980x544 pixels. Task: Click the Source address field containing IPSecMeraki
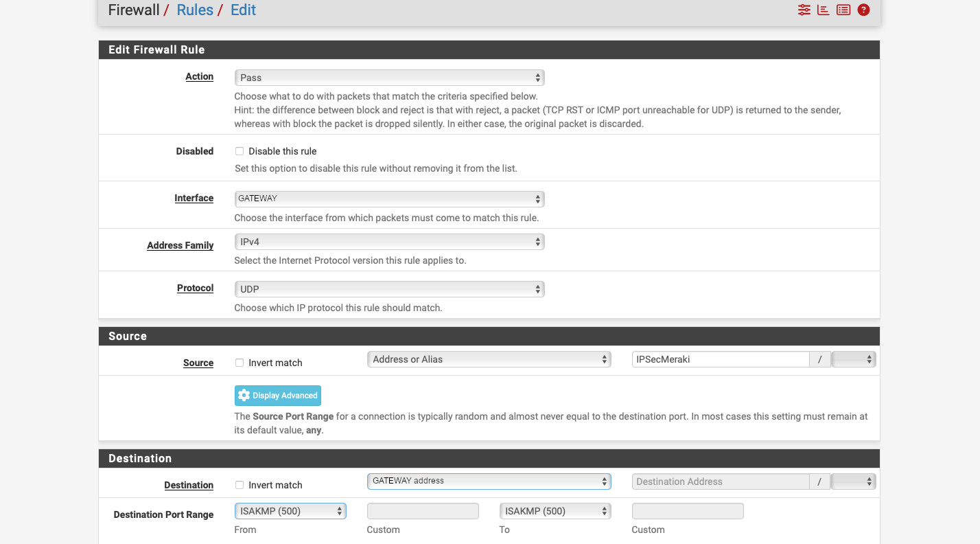point(720,359)
